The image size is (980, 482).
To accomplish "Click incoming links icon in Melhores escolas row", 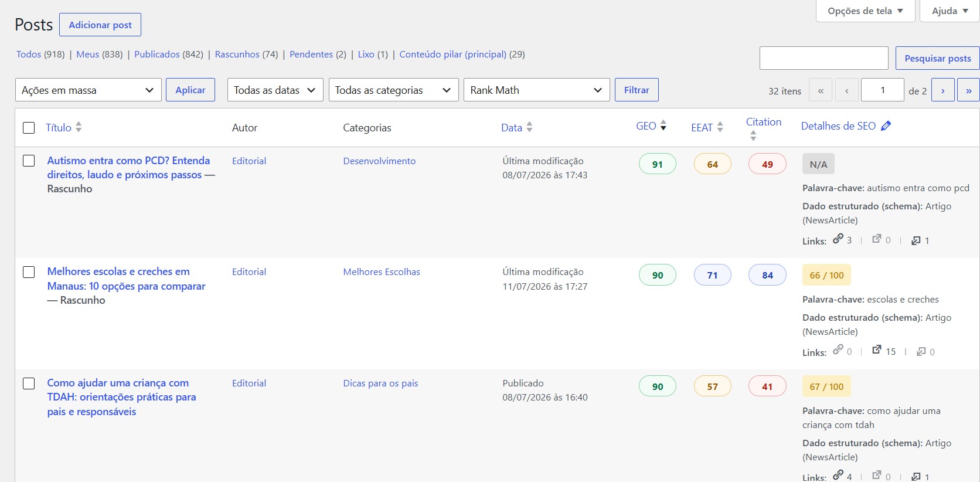I will pos(921,351).
